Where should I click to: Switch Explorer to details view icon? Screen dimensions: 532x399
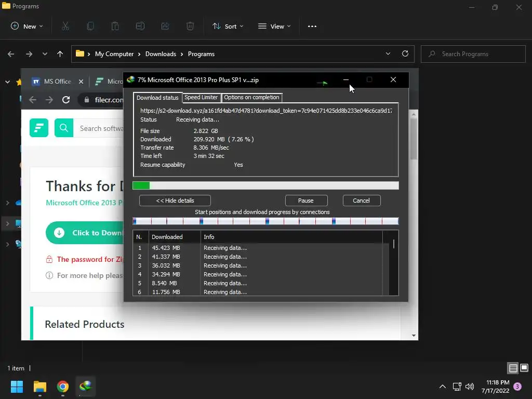click(x=513, y=368)
